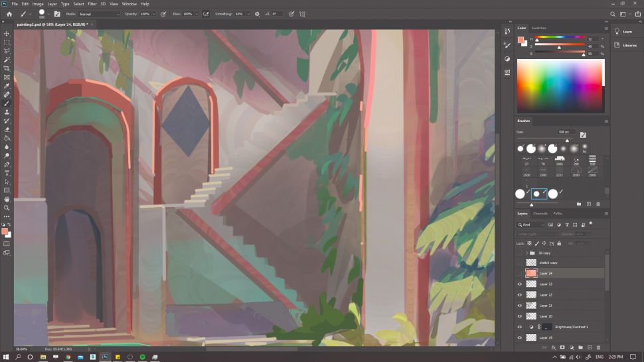Switch to the Channels tab
Viewport: 644px width, 362px height.
coord(540,213)
